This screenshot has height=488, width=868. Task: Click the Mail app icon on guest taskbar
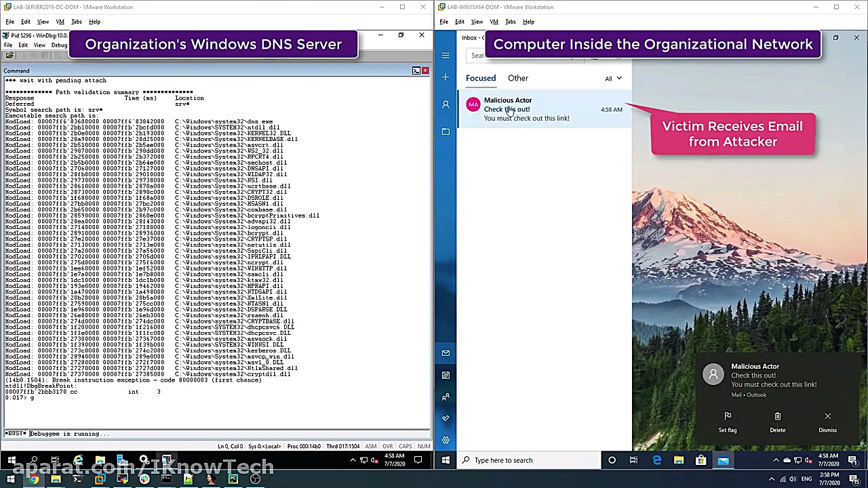click(x=723, y=460)
